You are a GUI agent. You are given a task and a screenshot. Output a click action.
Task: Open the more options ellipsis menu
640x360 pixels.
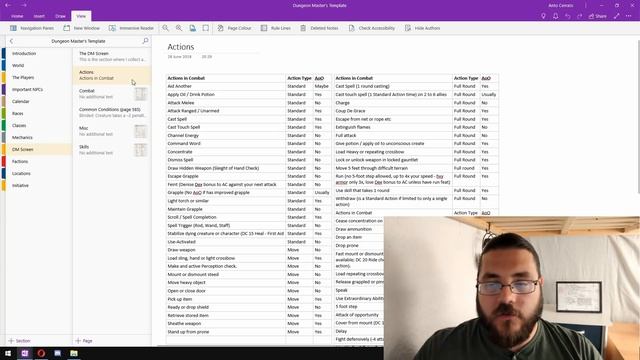click(x=629, y=16)
